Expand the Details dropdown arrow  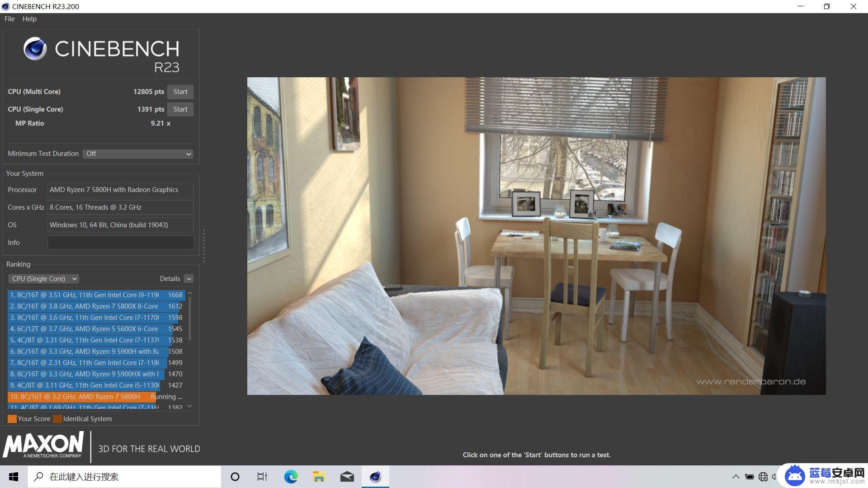189,279
